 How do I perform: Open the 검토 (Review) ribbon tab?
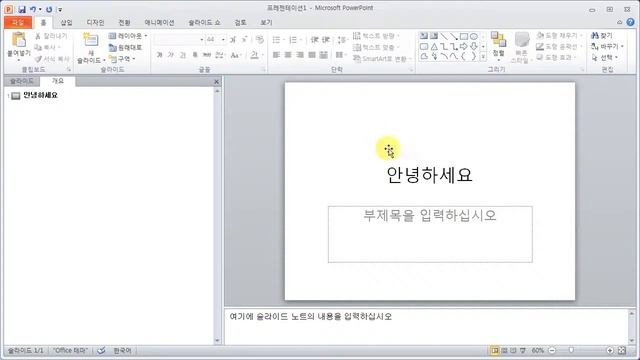(240, 22)
